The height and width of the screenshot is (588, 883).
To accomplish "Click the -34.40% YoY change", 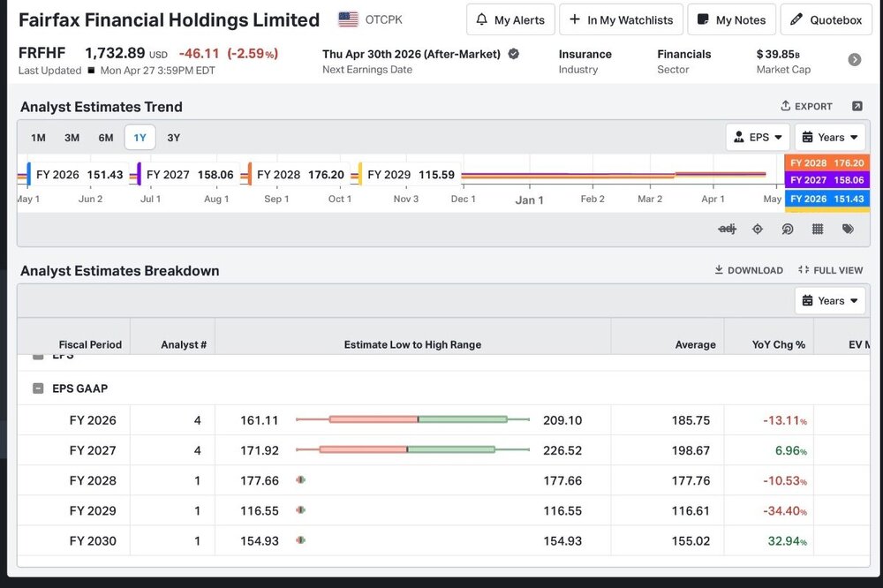I will 785,511.
